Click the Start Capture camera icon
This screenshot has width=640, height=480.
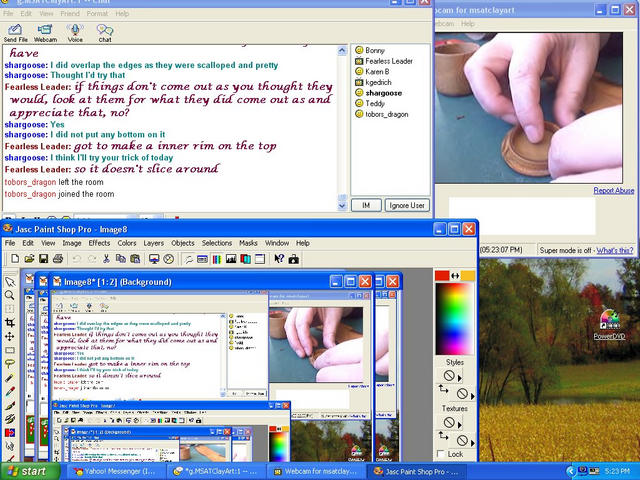(x=293, y=259)
